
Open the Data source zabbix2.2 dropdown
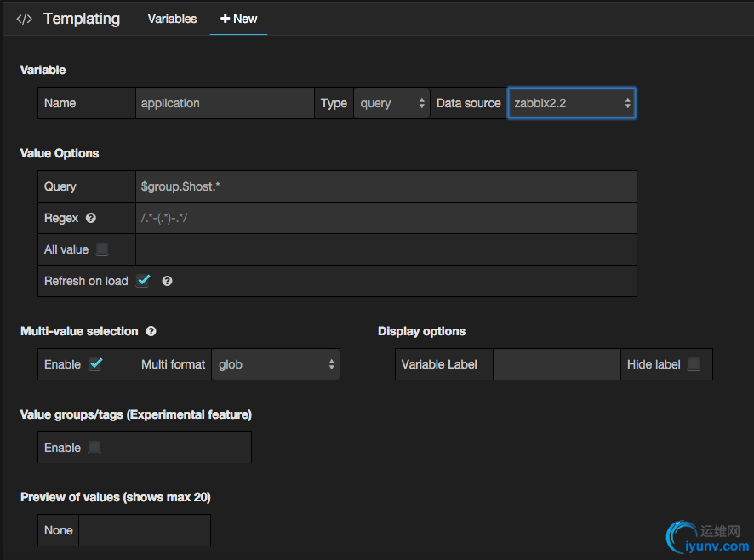571,103
